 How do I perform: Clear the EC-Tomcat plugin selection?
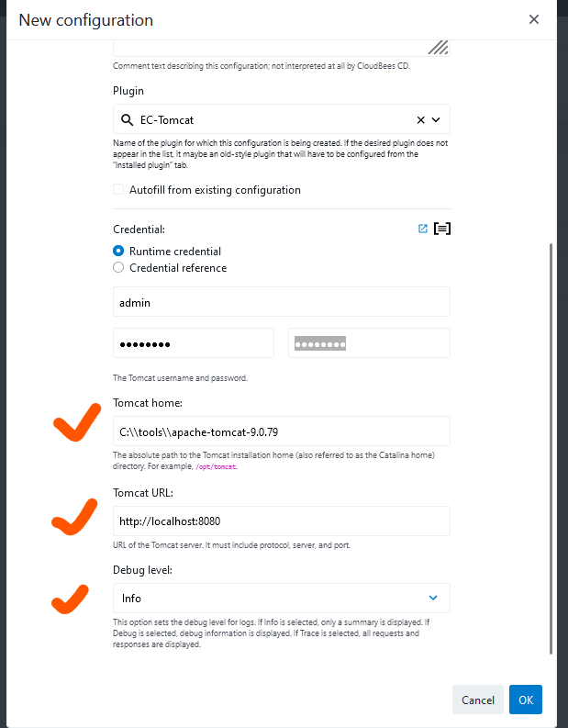(420, 119)
